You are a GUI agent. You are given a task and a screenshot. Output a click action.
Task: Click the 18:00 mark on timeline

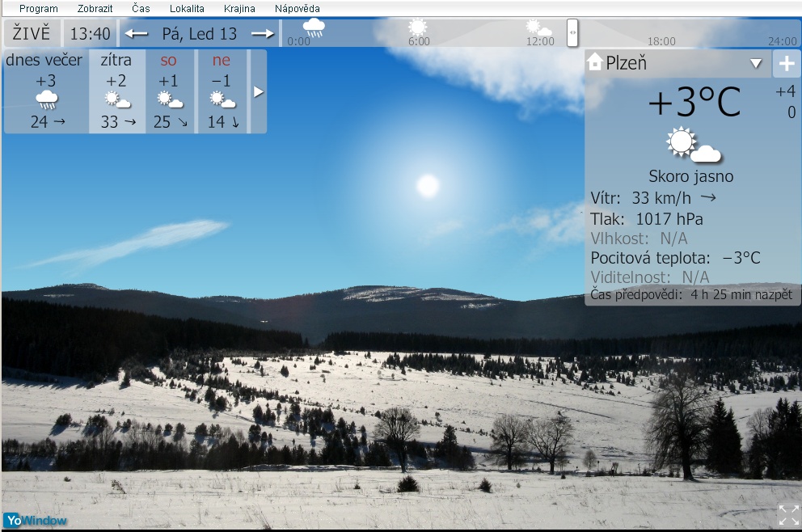pyautogui.click(x=661, y=41)
